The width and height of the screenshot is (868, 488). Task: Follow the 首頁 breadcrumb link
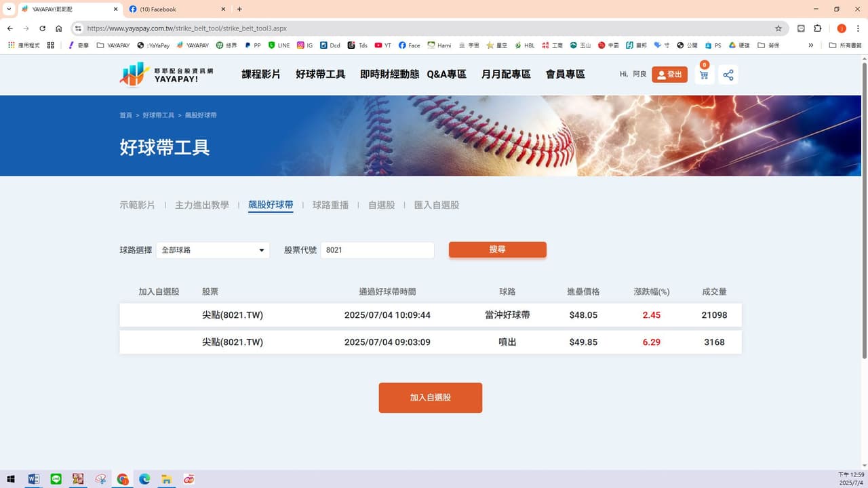[x=126, y=115]
